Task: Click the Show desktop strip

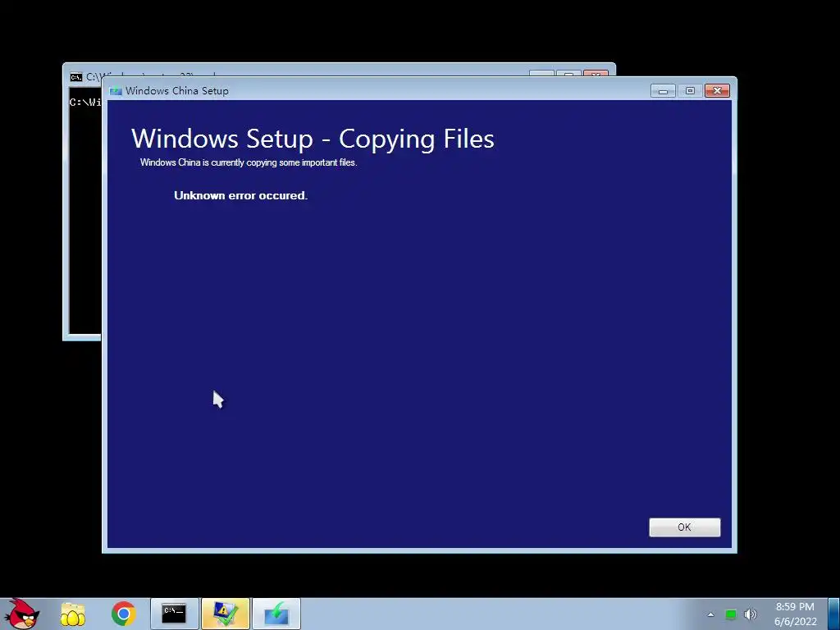Action: pos(833,614)
